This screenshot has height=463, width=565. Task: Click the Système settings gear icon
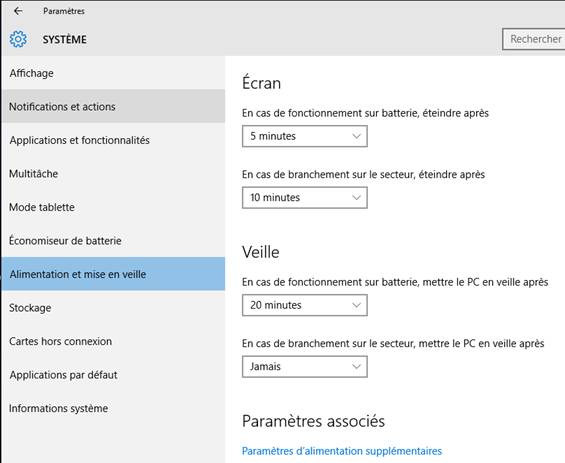pyautogui.click(x=18, y=39)
